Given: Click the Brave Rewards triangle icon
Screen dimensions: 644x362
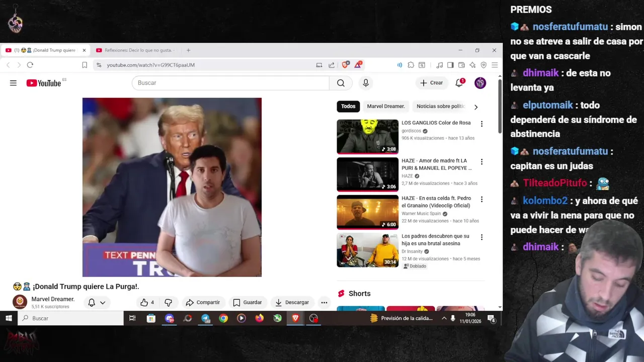Looking at the screenshot, I should coord(358,65).
